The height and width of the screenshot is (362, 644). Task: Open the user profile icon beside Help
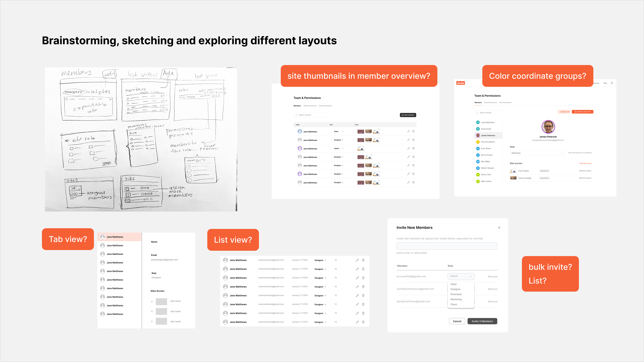612,83
